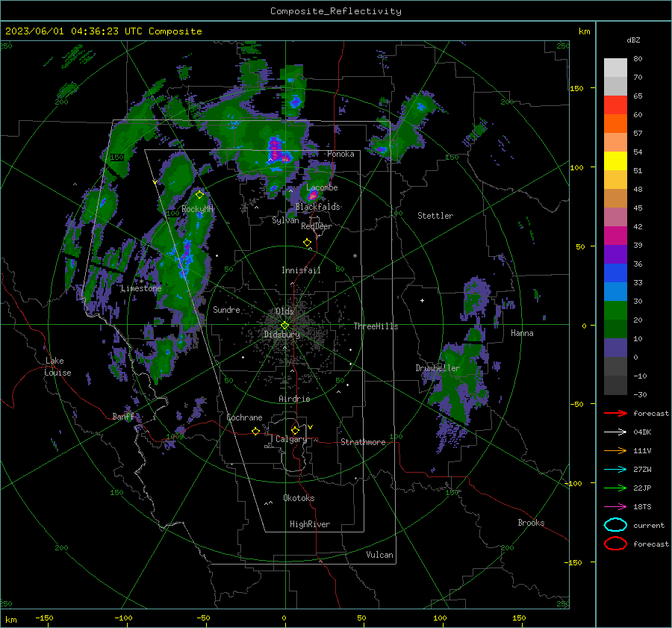Click the cyan 27ZW arrow legend icon
This screenshot has height=628, width=672.
coord(615,470)
